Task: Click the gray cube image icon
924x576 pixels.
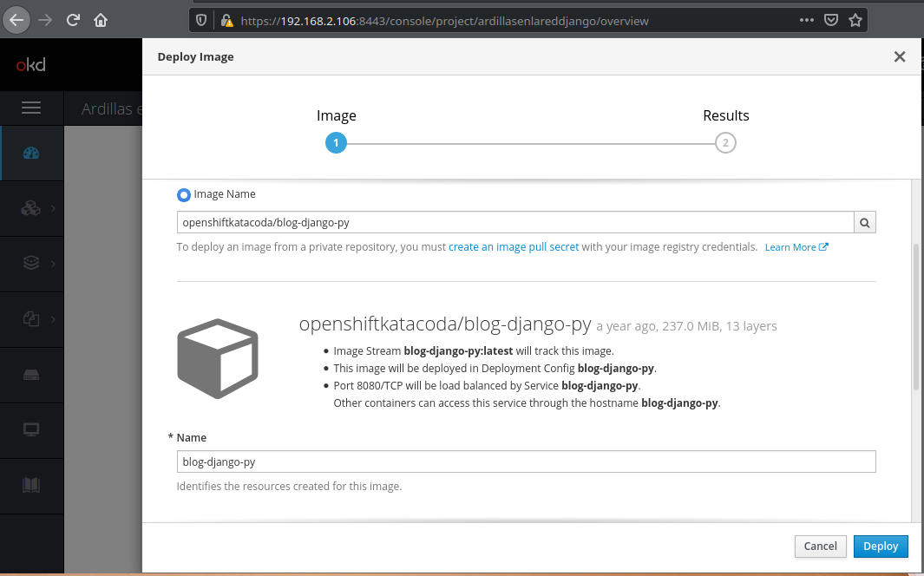Action: coord(218,358)
